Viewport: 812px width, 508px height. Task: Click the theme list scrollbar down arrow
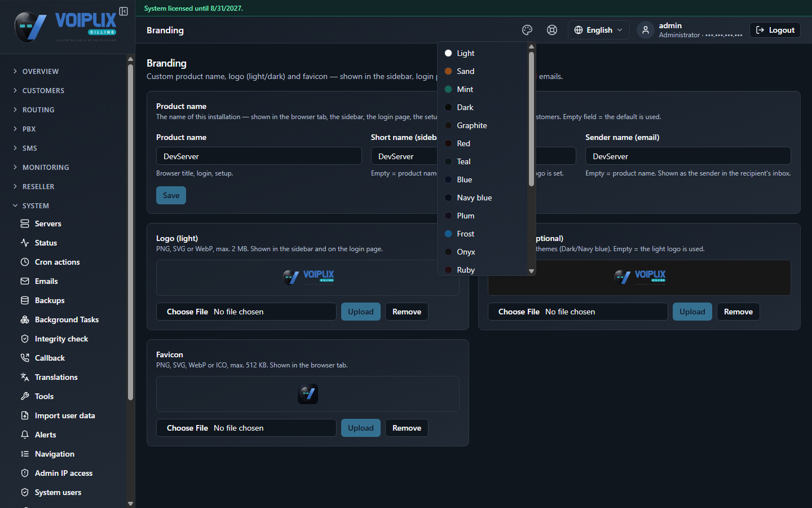531,271
